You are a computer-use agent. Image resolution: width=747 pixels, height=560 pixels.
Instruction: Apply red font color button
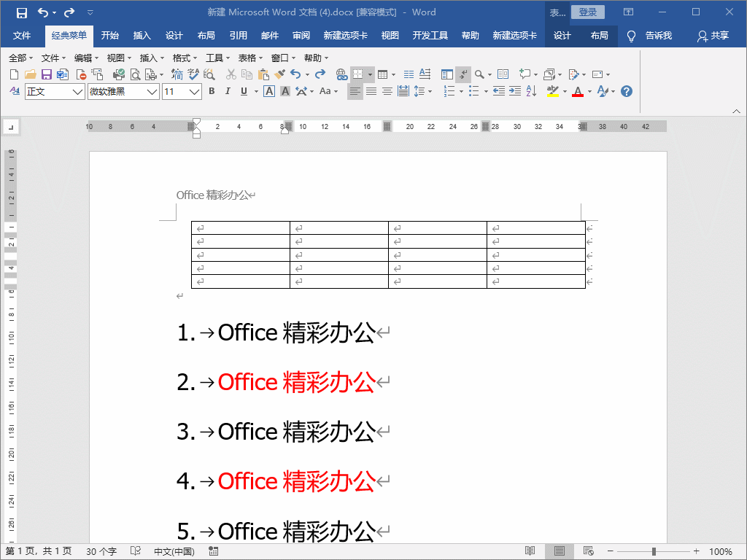578,91
